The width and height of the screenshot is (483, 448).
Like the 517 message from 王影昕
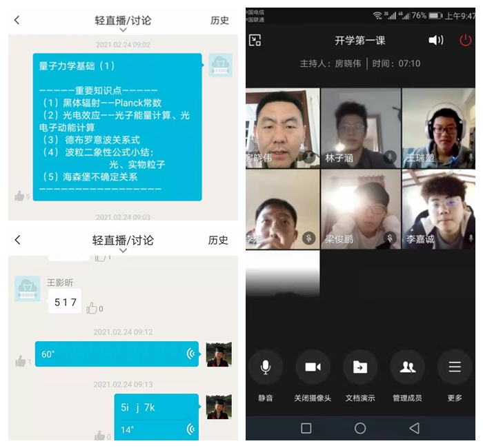(92, 308)
